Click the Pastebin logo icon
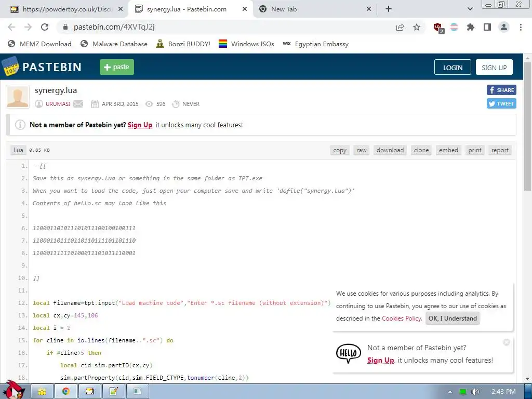Screen dimensions: 532x399 tap(10, 66)
